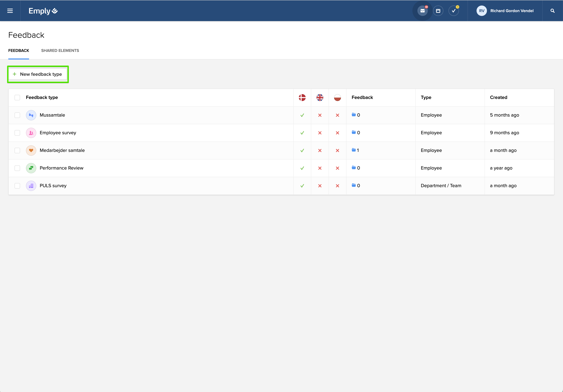
Task: Click the PULS survey building icon
Action: click(31, 186)
